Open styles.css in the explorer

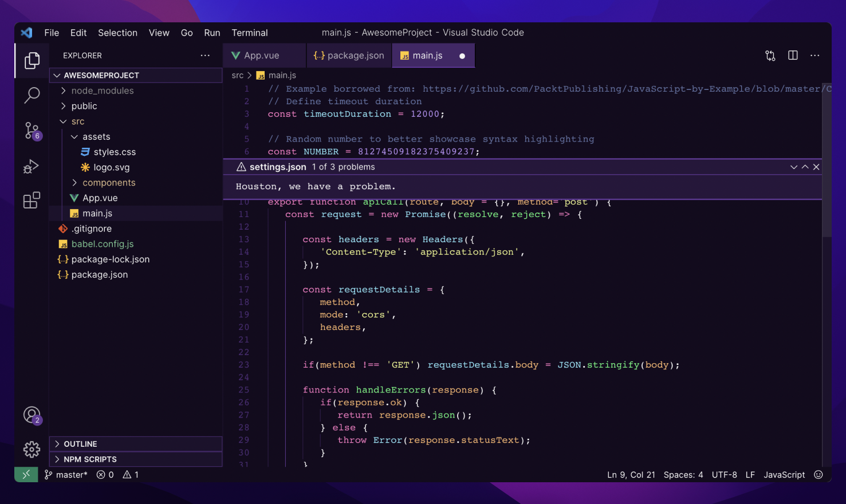[136, 152]
